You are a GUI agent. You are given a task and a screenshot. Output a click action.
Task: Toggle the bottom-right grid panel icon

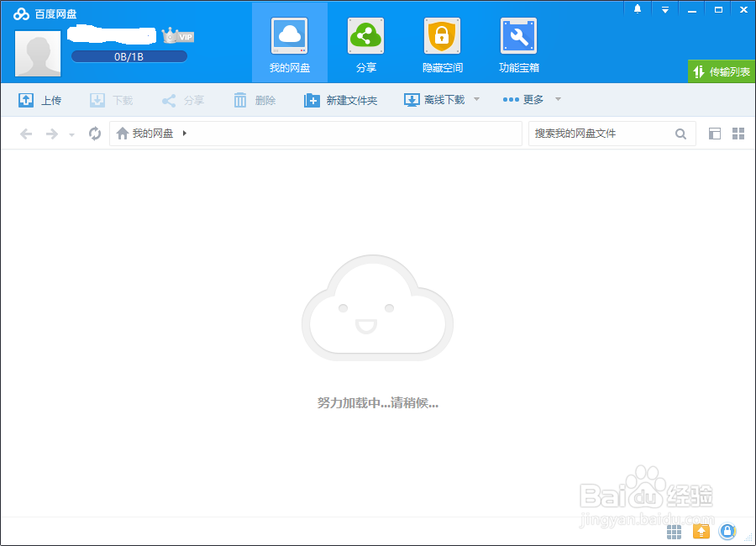pos(674,532)
